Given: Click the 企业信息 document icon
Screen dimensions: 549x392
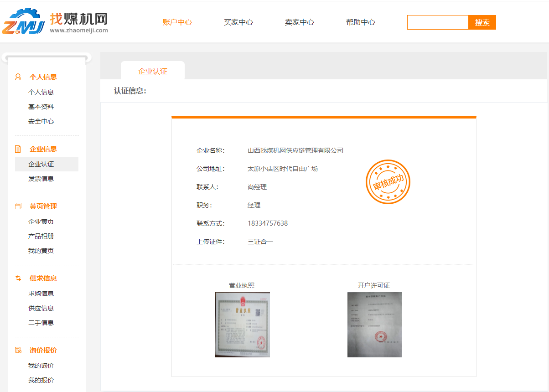Looking at the screenshot, I should [18, 149].
